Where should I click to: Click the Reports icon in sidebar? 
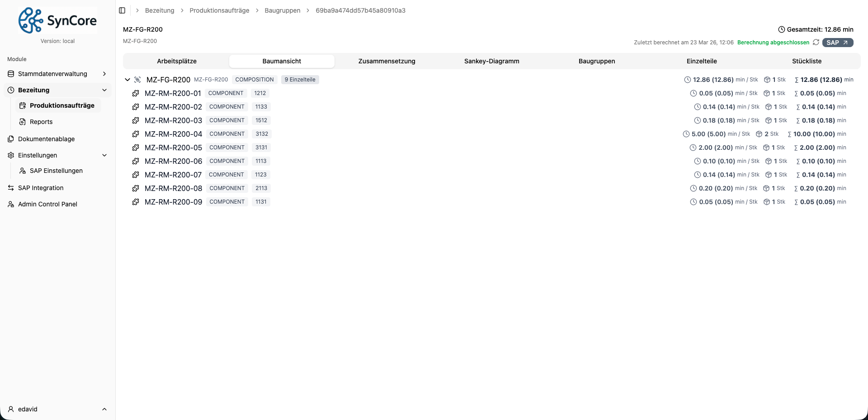(23, 122)
